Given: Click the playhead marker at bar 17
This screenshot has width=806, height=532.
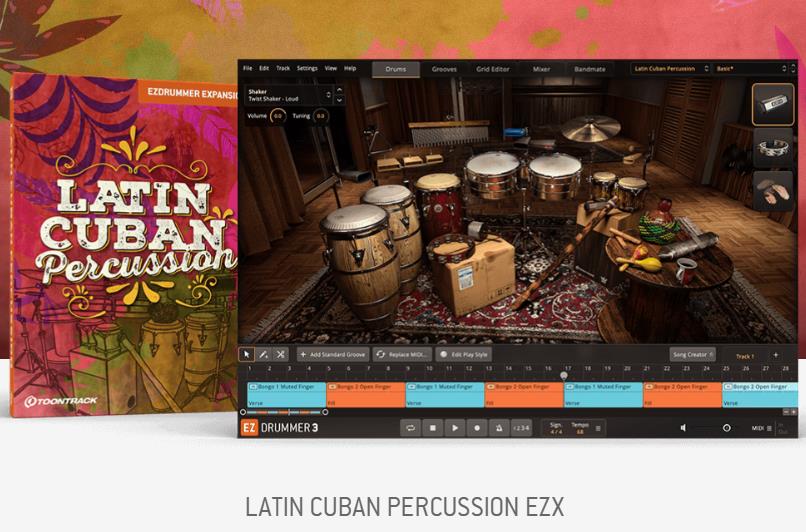Looking at the screenshot, I should tap(564, 376).
